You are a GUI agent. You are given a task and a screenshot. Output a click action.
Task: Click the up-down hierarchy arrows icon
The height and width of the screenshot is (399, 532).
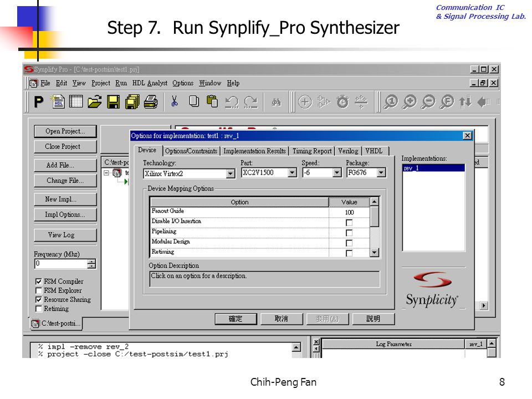(465, 101)
